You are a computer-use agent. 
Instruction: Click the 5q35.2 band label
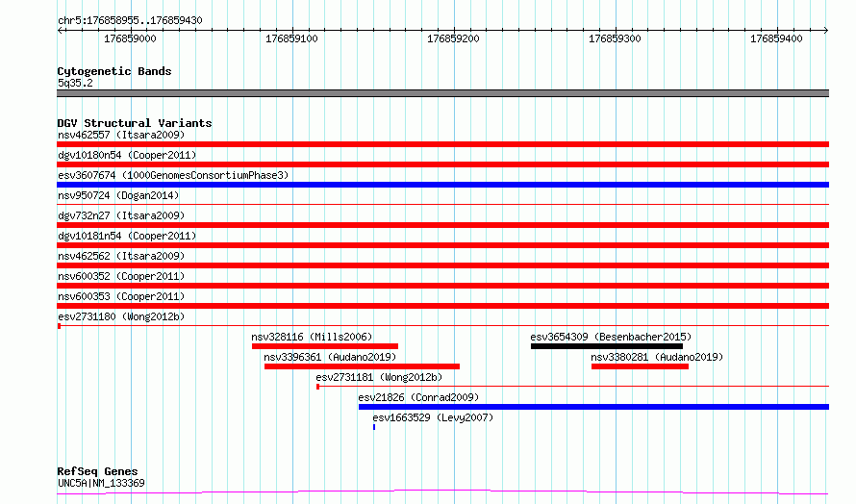tap(75, 83)
